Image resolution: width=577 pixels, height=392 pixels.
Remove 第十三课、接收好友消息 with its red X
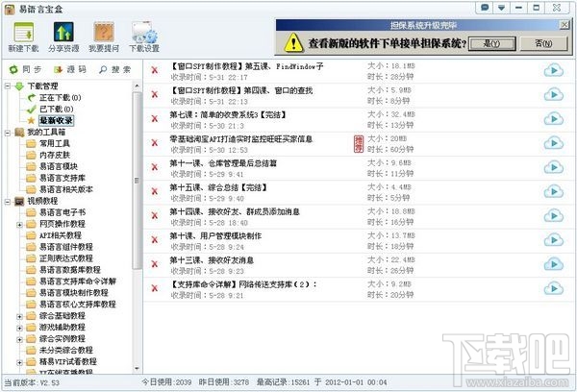[x=155, y=264]
